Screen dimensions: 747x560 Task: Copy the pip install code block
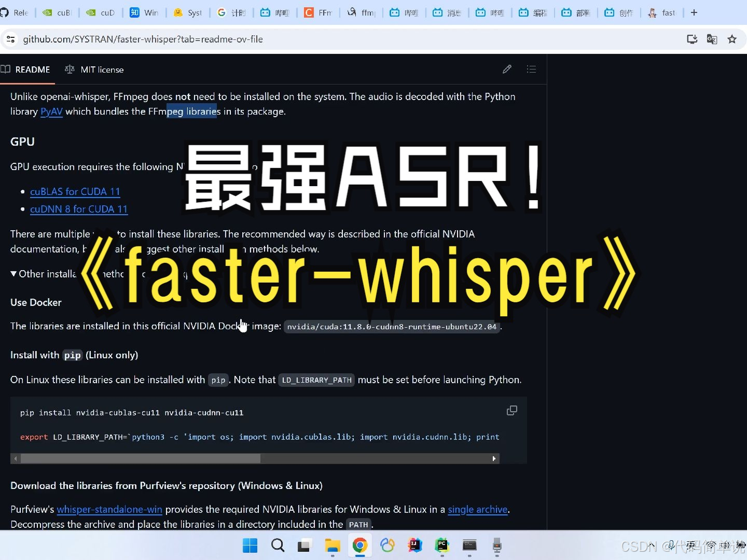[511, 410]
